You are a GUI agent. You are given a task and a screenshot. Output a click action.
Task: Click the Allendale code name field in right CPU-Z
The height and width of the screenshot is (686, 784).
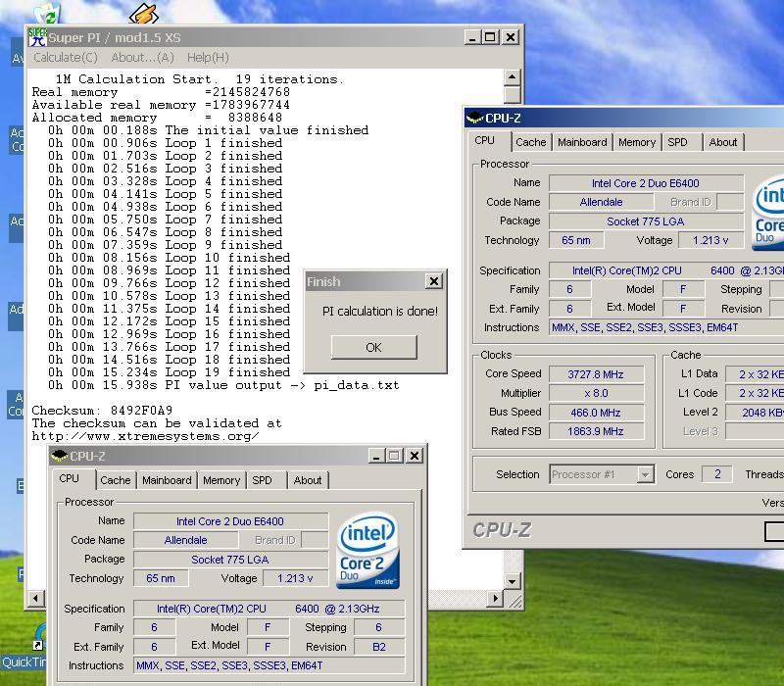click(x=601, y=202)
